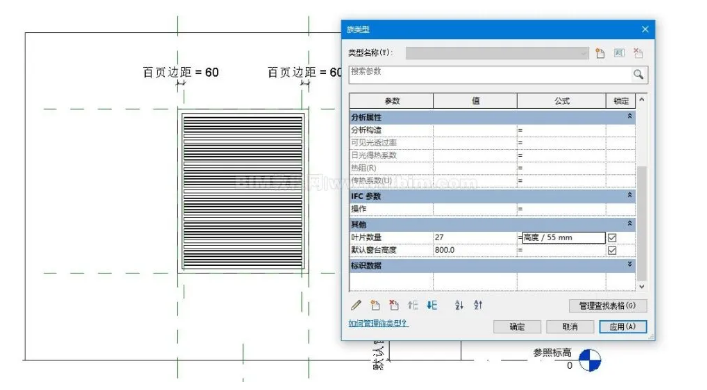
Task: Select the 可见光透过率 parameter row
Action: pyautogui.click(x=492, y=143)
